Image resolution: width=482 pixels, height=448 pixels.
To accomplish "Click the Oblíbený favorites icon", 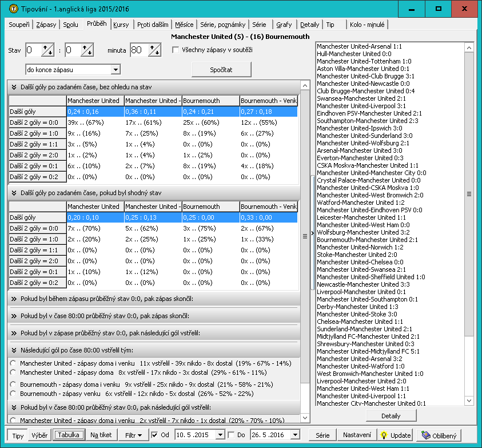I will click(x=426, y=435).
